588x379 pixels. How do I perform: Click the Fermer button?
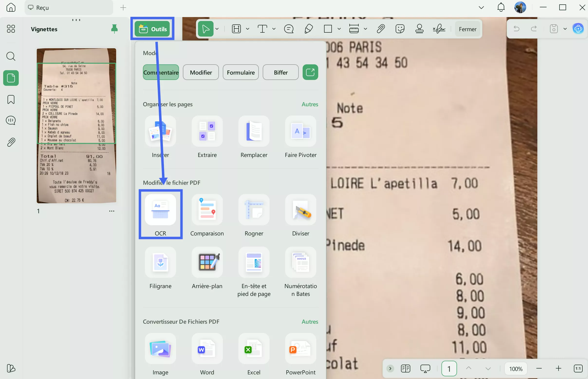(467, 29)
